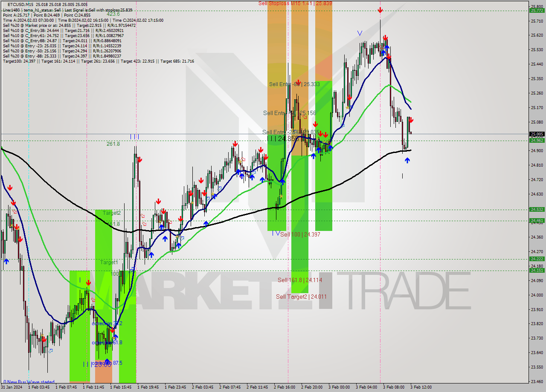Click the '1 Feb 11:45' time label
Viewport: 546px width, 392px height.
point(93,387)
